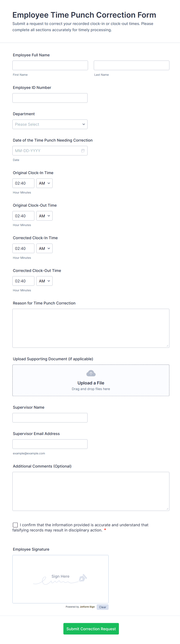This screenshot has width=180, height=644.
Task: Open the date calendar picker icon
Action: [83, 150]
